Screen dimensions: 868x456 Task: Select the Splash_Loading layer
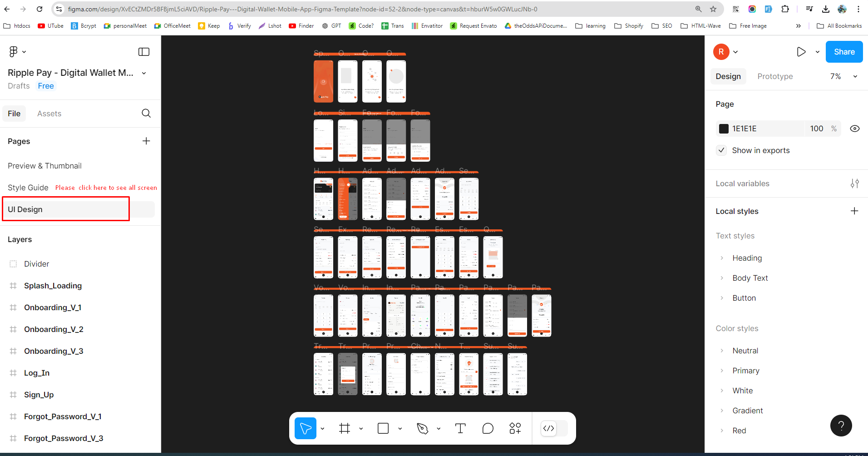(53, 286)
